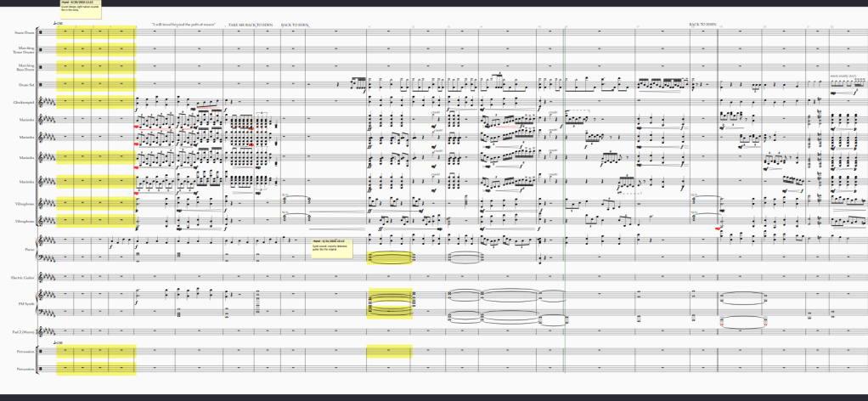
Task: Click the highlighted tied chord in Piano bass staff
Action: 389,257
